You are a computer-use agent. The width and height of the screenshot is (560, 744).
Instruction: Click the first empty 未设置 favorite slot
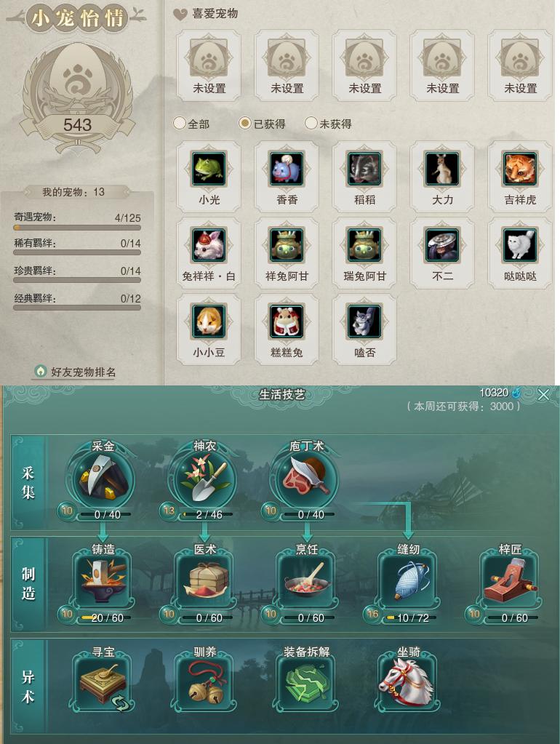tap(209, 65)
